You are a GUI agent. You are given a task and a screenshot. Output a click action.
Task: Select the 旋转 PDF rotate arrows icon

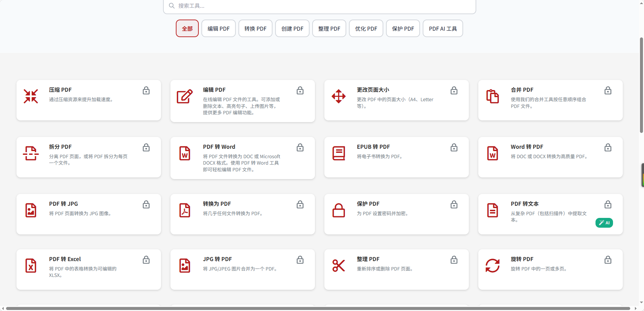click(x=492, y=265)
